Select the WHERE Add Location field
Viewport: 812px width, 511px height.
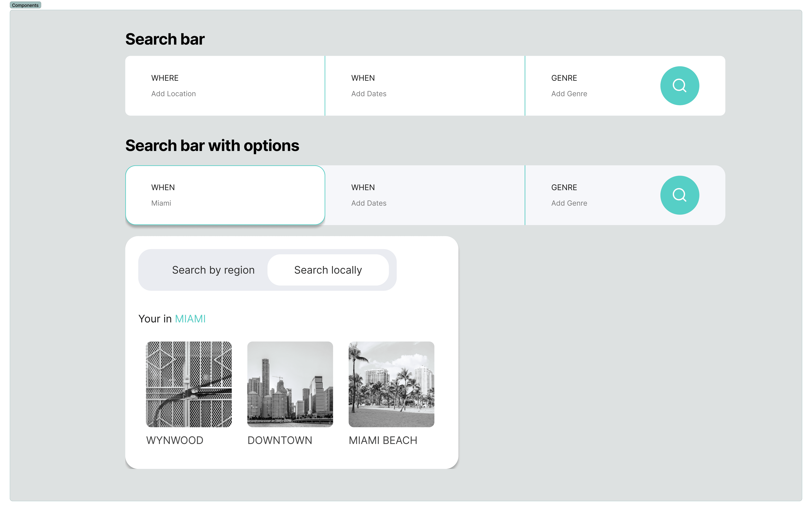tap(225, 86)
